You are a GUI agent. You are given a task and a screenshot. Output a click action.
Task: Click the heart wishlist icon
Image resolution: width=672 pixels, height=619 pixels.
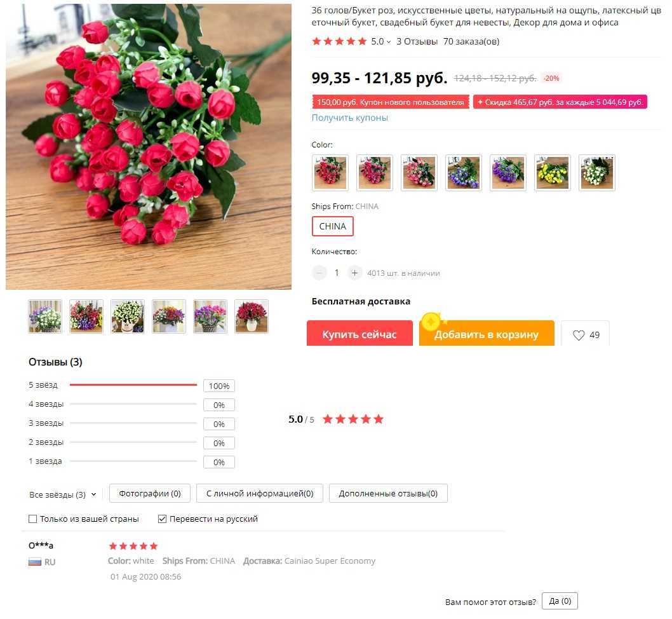click(579, 335)
